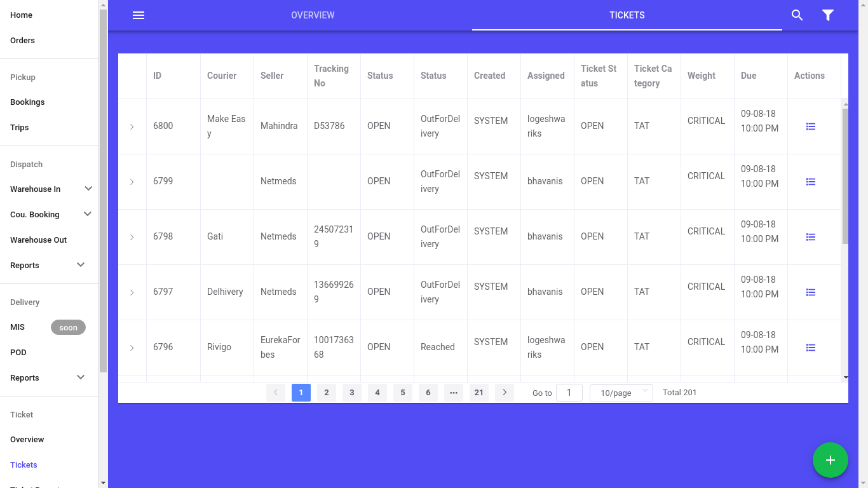Click the search magnifier icon
868x488 pixels.
point(797,15)
